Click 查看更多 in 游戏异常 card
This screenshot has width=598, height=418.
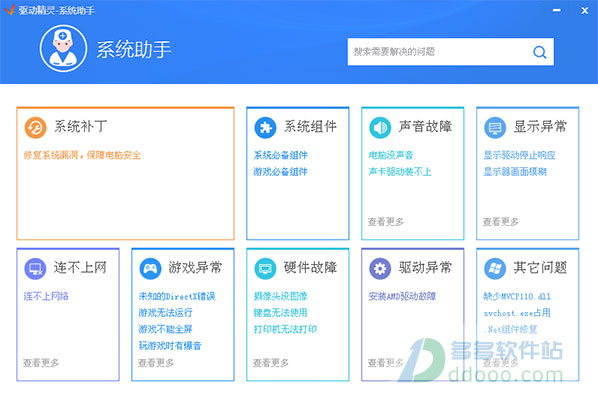[x=156, y=363]
